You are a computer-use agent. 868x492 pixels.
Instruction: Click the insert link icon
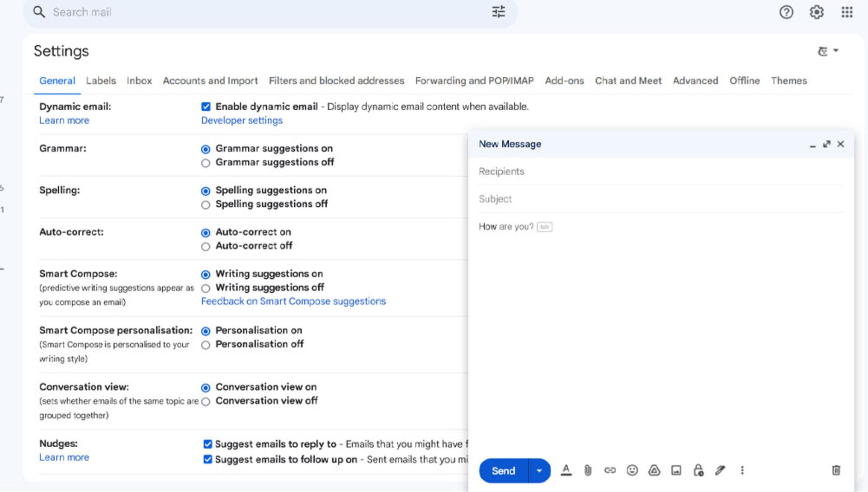click(x=610, y=470)
